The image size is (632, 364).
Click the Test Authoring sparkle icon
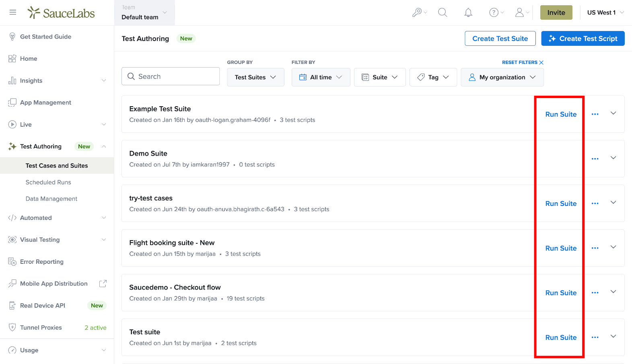click(12, 146)
